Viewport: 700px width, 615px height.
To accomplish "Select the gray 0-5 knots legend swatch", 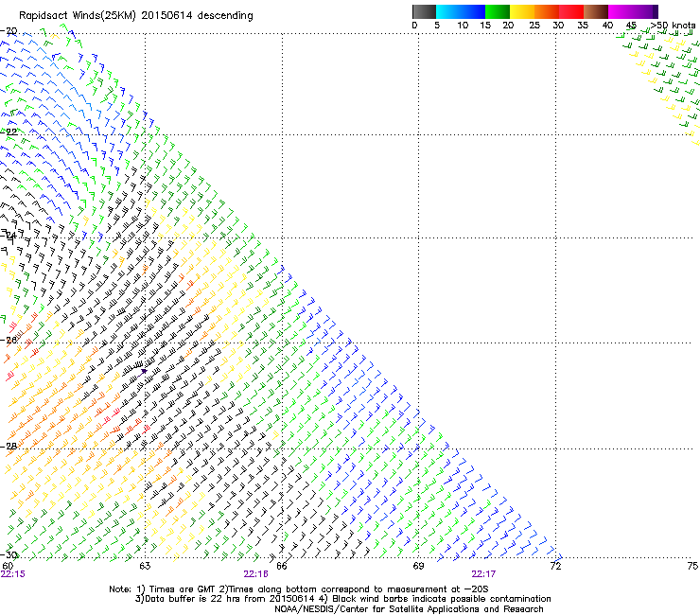I will point(424,11).
